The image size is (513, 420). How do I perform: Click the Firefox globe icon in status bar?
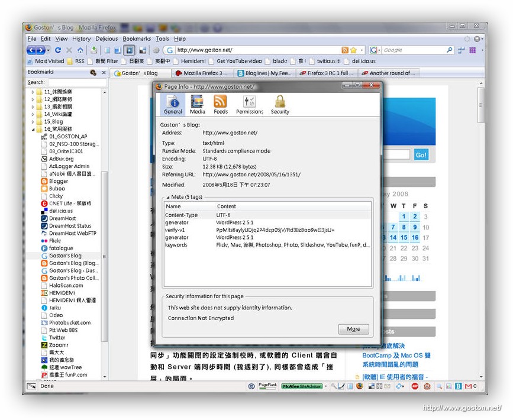click(x=360, y=386)
